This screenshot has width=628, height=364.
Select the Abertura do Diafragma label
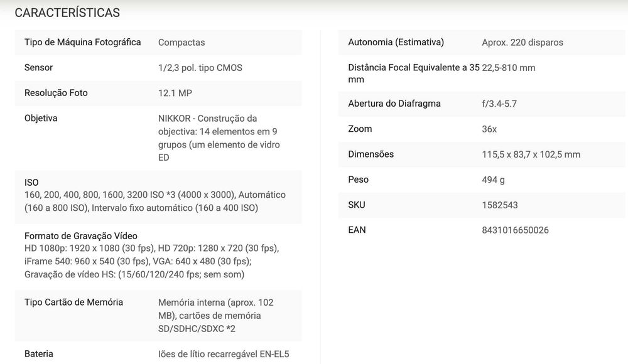(x=394, y=104)
